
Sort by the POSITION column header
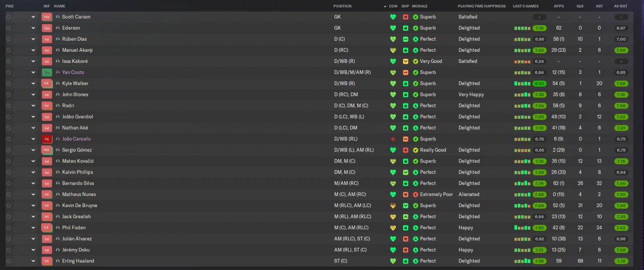click(343, 6)
